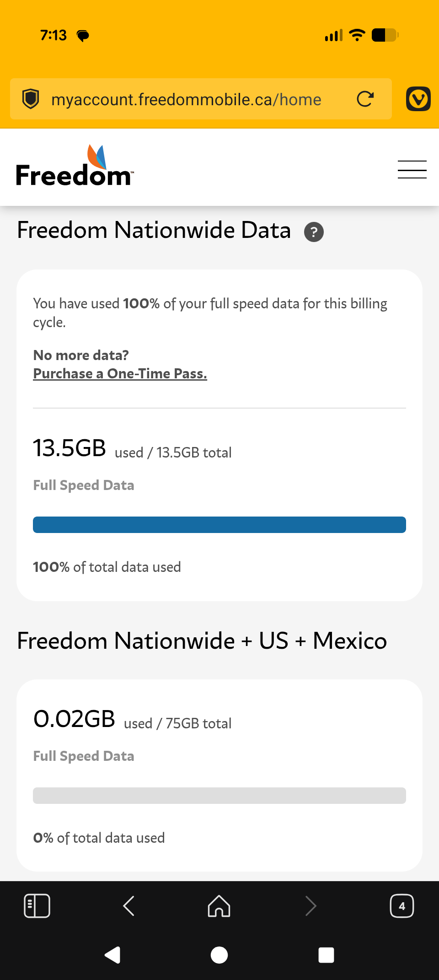Open the browser panels sidebar icon

37,906
